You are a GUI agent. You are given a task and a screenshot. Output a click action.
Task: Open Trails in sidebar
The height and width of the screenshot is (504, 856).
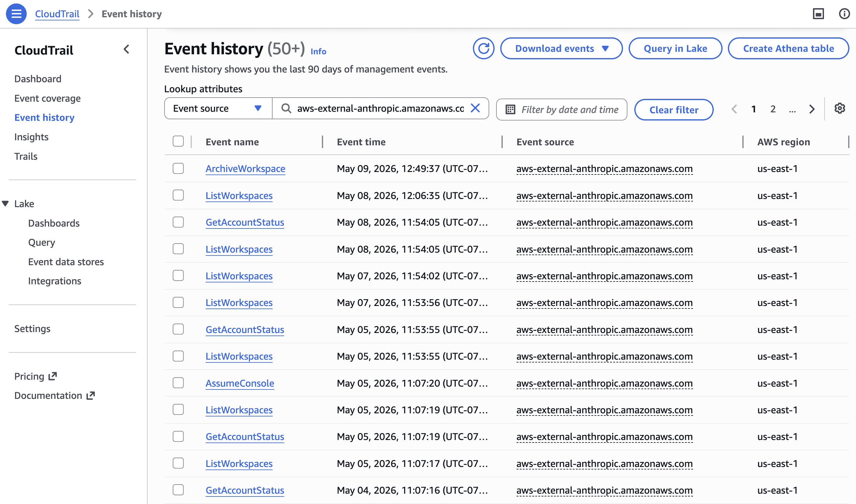pyautogui.click(x=26, y=156)
